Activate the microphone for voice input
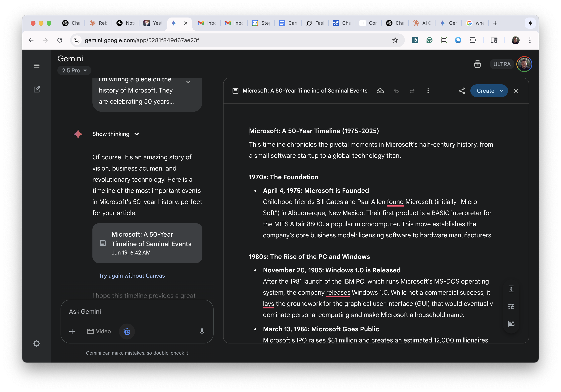Screen dimensions: 561x392 pos(202,332)
